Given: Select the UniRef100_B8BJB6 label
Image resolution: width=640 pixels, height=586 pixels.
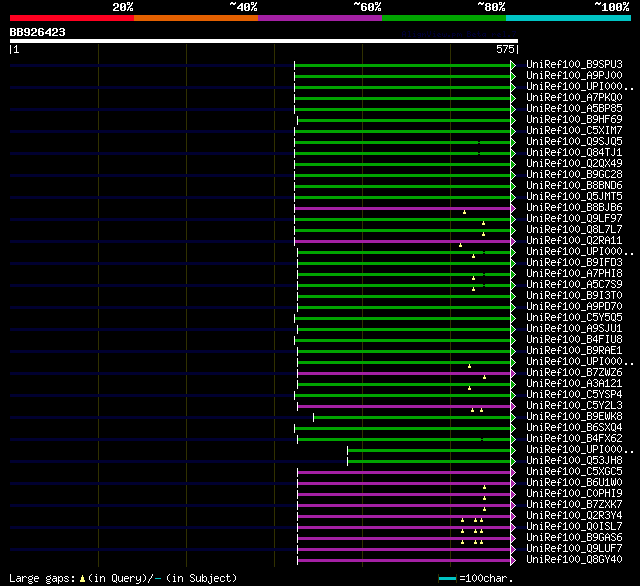Looking at the screenshot, I should [574, 208].
